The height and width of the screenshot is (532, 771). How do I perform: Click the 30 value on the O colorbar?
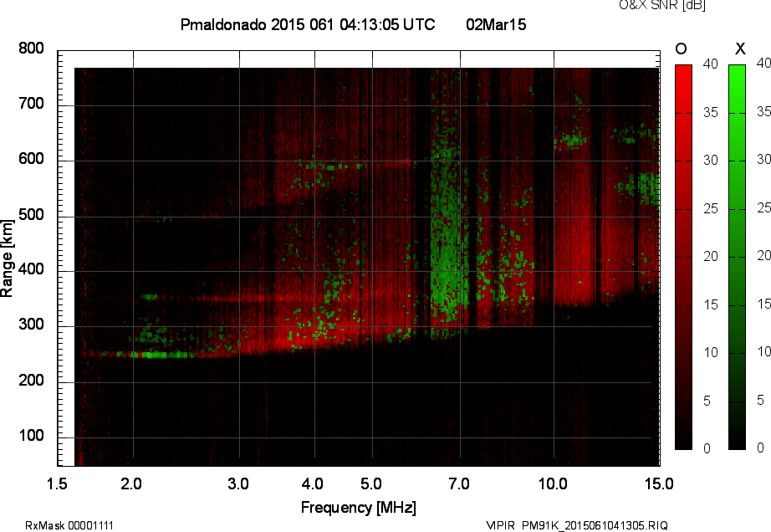[711, 161]
